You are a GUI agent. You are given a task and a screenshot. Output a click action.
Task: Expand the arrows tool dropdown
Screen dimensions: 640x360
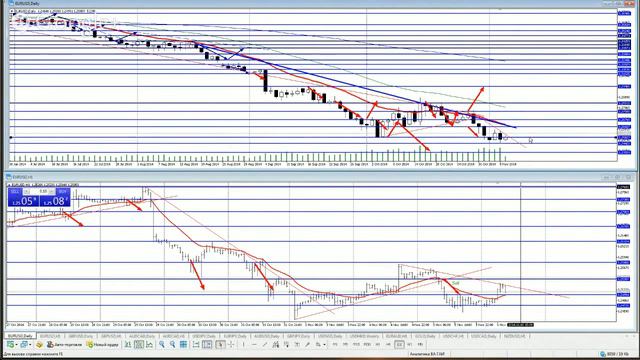(324, 344)
